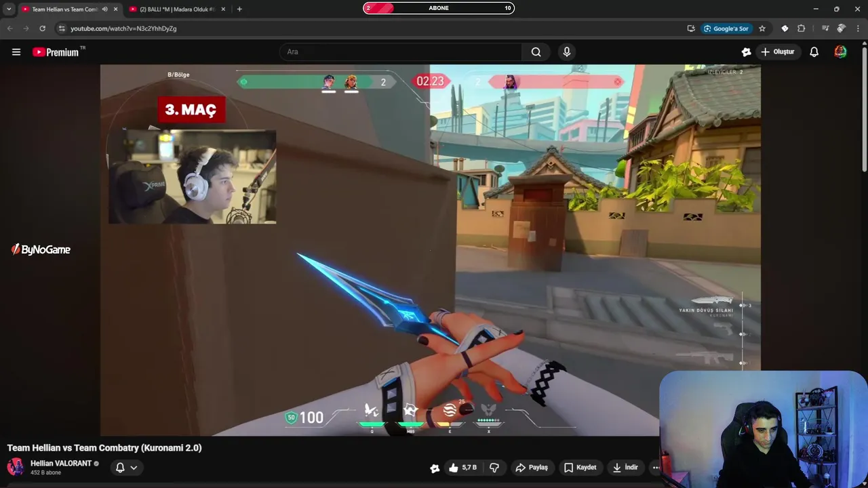
Task: Click the browser address bar URL
Action: coord(123,28)
